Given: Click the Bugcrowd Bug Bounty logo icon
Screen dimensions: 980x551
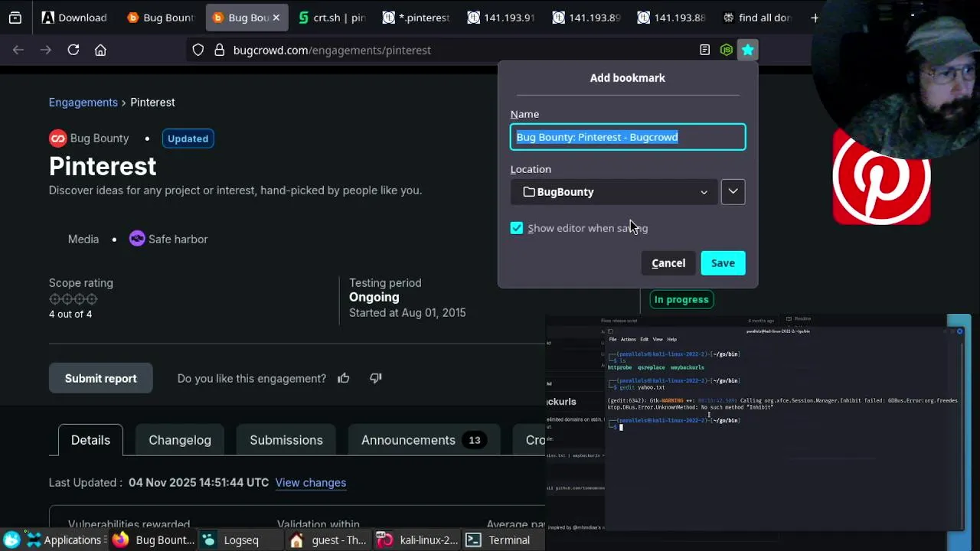Looking at the screenshot, I should pos(57,139).
